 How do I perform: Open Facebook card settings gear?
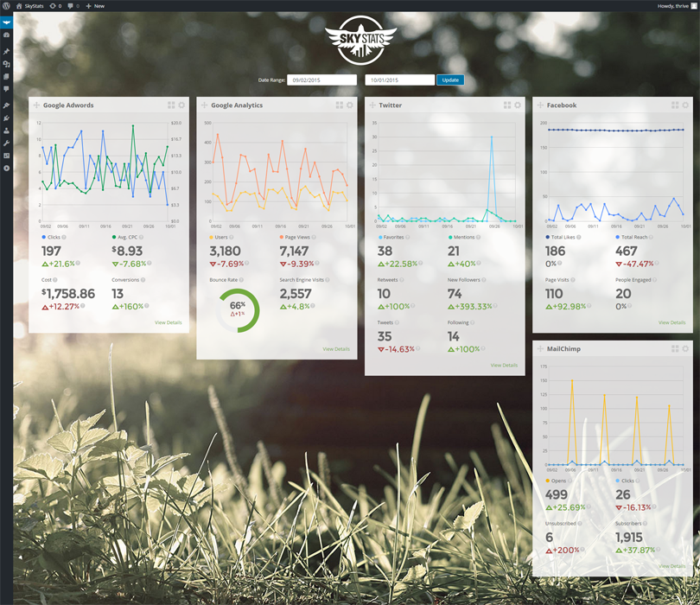tap(685, 105)
